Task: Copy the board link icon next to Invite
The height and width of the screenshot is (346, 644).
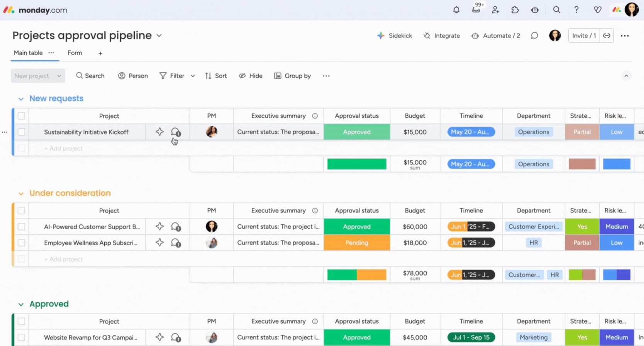Action: click(x=607, y=36)
